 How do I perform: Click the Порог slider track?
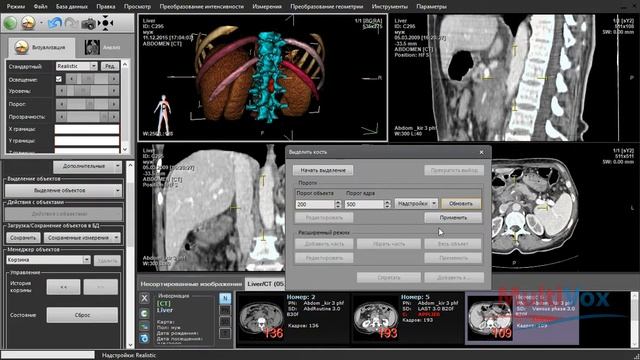click(x=87, y=104)
